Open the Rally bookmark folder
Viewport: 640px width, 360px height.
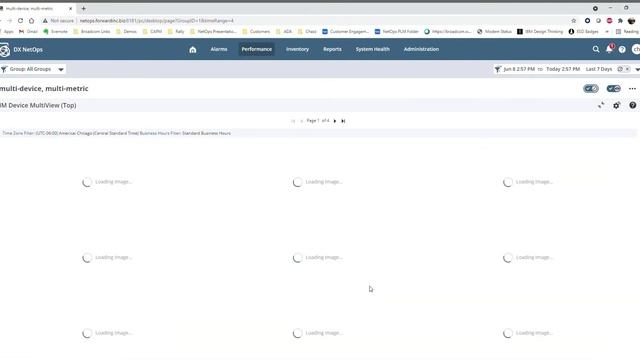(176, 31)
